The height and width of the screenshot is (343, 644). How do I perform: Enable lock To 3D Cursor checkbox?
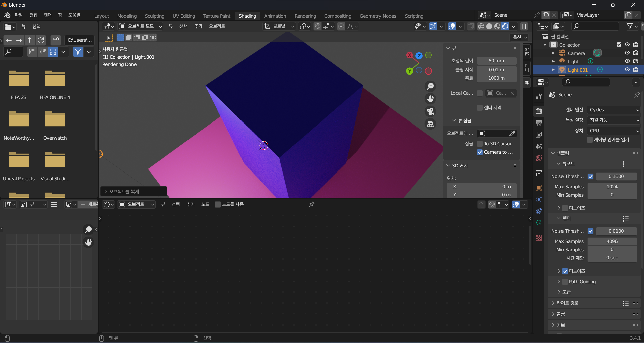click(x=480, y=144)
